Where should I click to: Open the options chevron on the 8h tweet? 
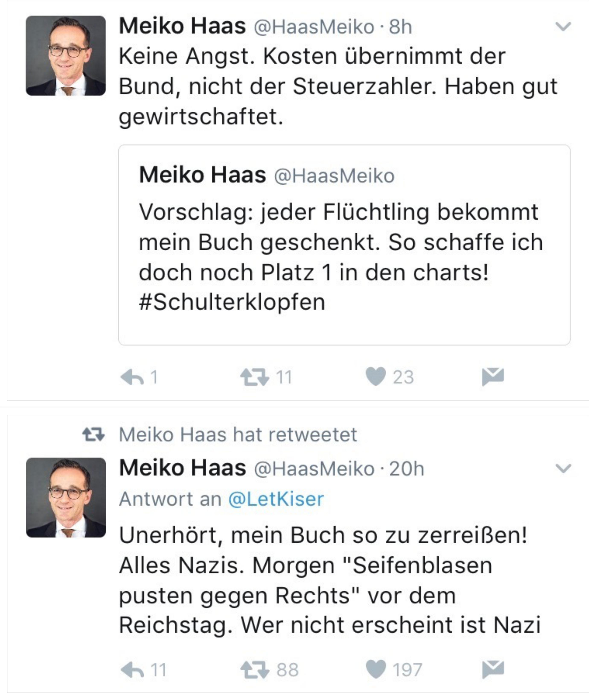pyautogui.click(x=563, y=27)
